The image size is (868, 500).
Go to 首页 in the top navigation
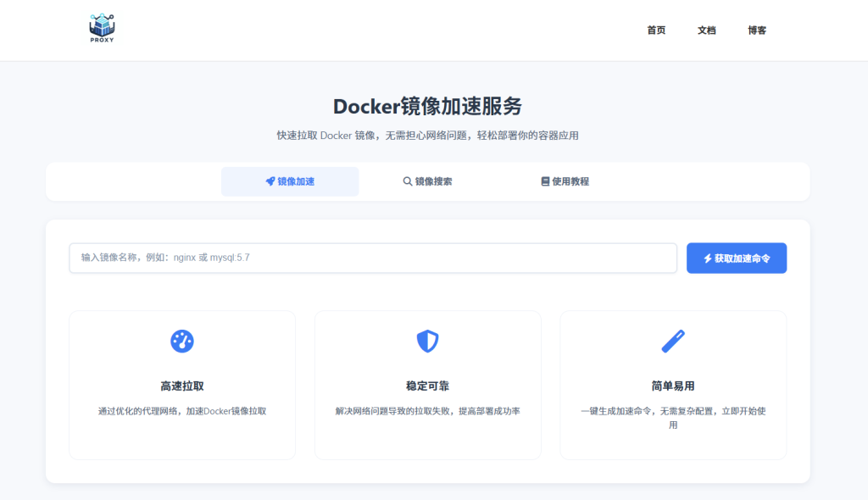pos(656,31)
